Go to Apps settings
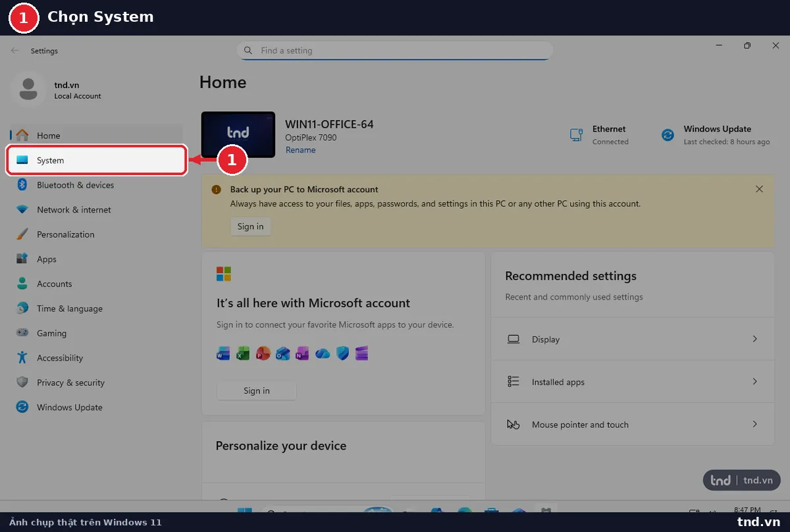The height and width of the screenshot is (532, 790). pos(96,259)
